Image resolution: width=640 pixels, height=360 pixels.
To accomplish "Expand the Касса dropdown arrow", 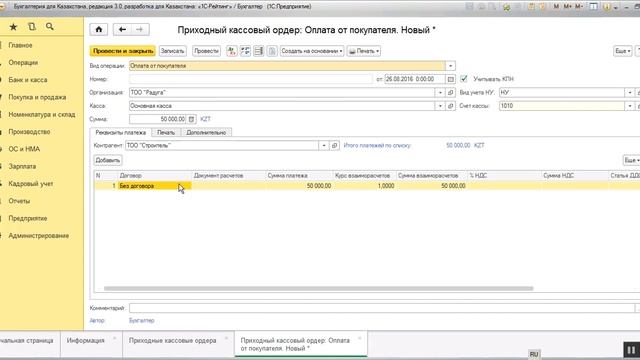I will [x=440, y=106].
